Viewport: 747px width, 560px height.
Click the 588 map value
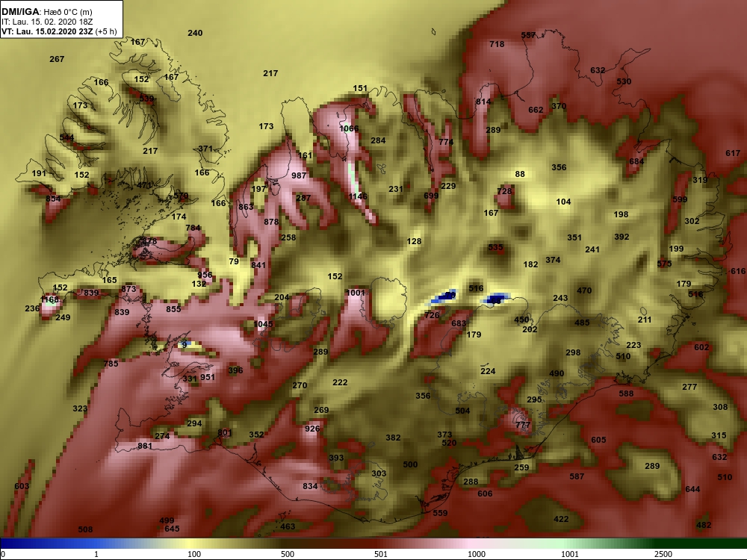626,393
